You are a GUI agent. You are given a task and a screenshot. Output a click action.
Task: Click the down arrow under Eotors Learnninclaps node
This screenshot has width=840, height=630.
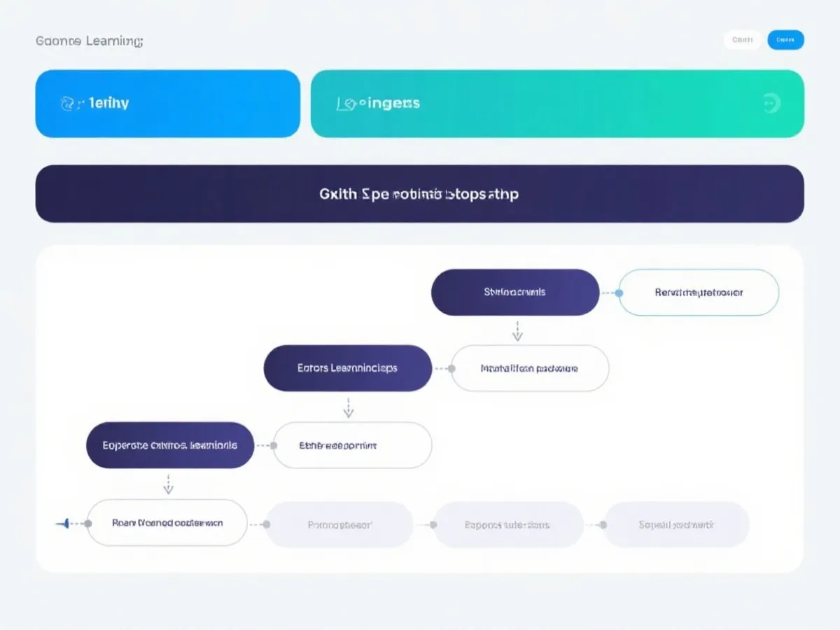coord(349,408)
